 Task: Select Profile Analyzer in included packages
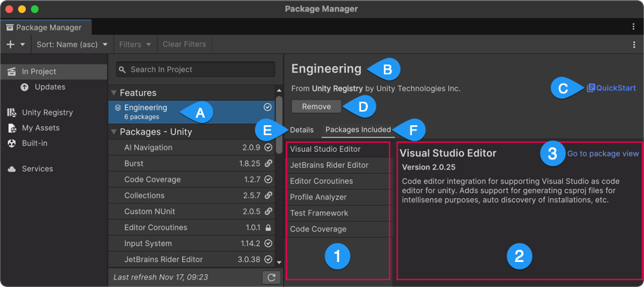coord(338,197)
